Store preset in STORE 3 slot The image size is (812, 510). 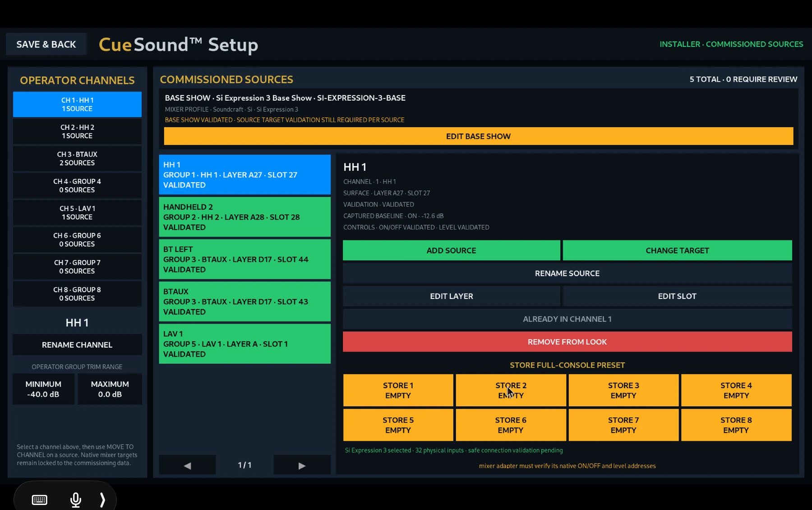(623, 390)
